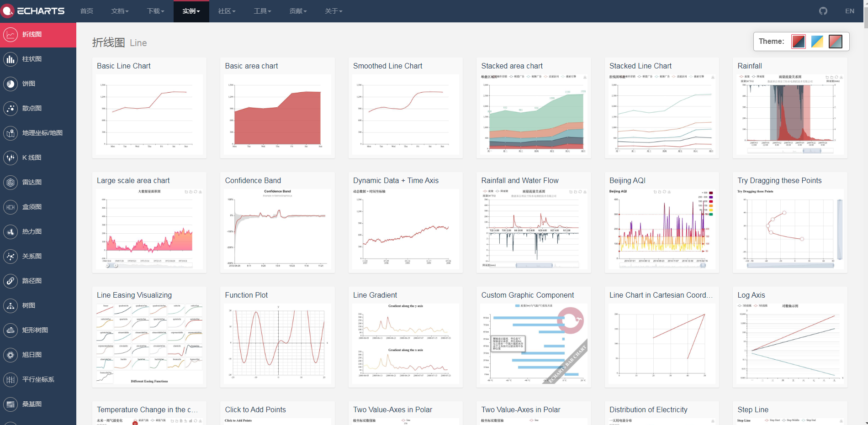Click the ECharts logo

(33, 11)
